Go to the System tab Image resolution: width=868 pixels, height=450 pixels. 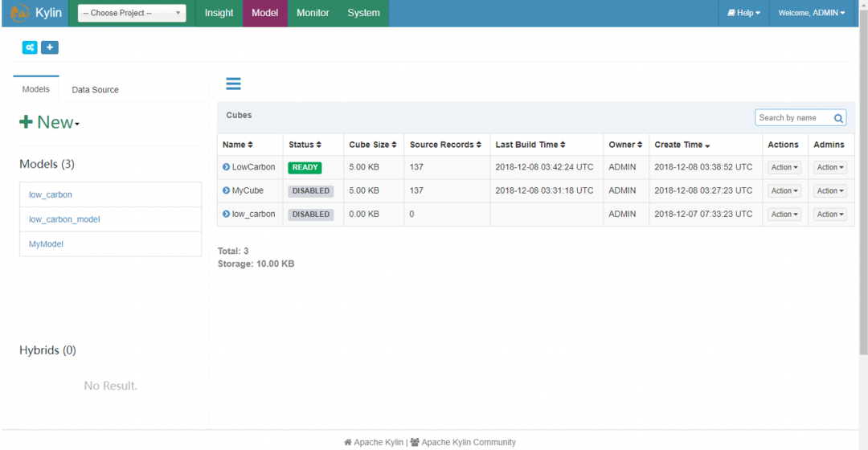point(364,13)
